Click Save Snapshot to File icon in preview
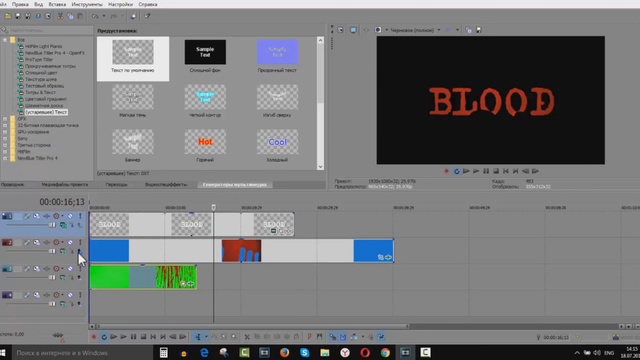This screenshot has width=640, height=360. point(479,30)
